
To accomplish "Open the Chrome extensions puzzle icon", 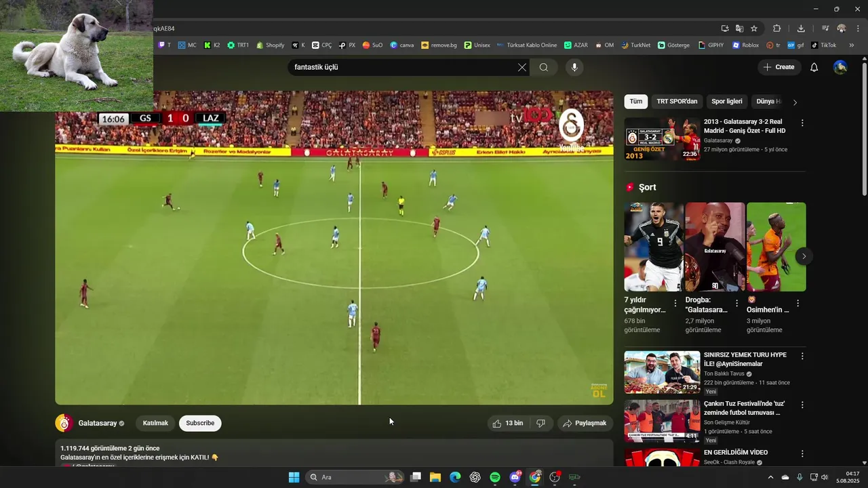I will point(777,28).
